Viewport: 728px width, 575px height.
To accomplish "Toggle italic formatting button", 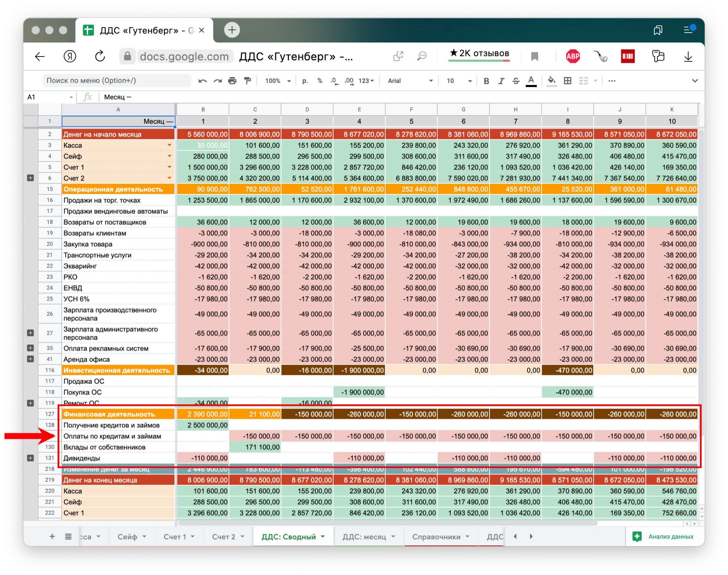I will [501, 81].
